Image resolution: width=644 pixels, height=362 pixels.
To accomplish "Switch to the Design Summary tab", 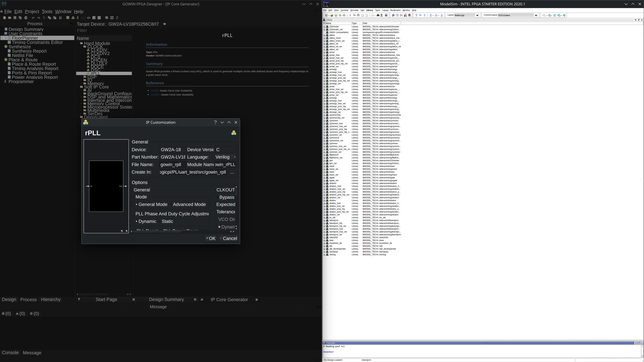I will click(166, 299).
